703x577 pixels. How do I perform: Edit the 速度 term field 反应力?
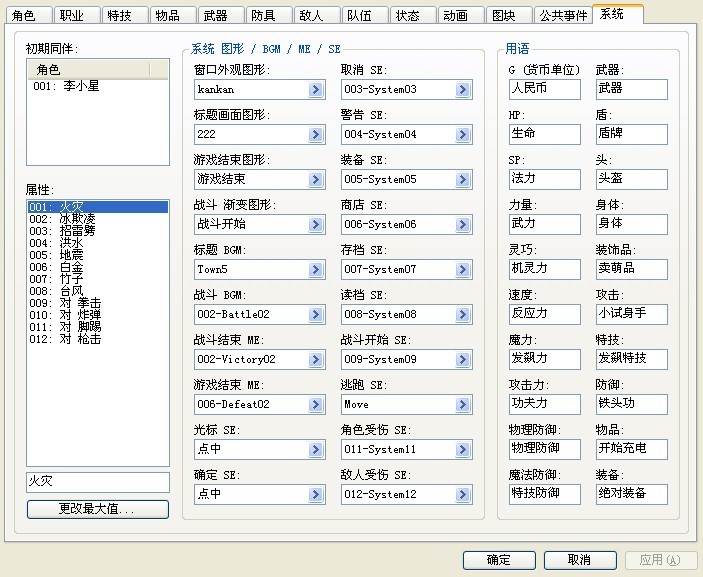[544, 314]
